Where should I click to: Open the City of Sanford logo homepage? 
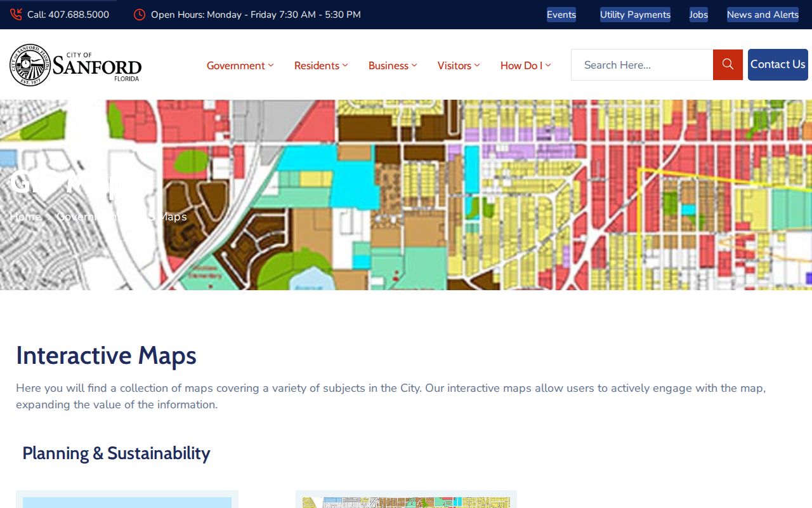[75, 65]
